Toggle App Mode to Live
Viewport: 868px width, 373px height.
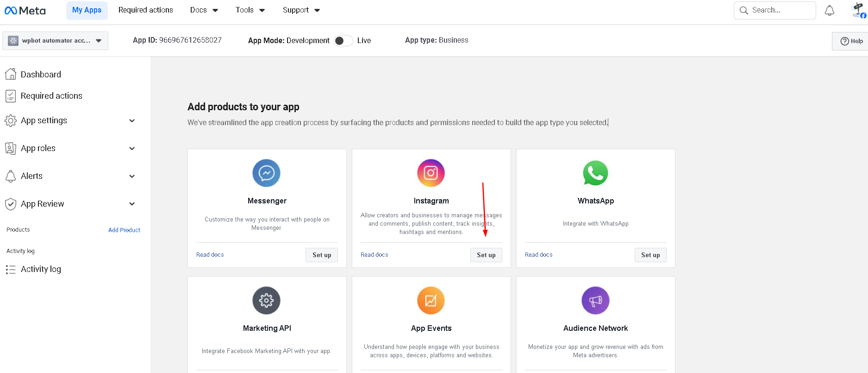343,41
